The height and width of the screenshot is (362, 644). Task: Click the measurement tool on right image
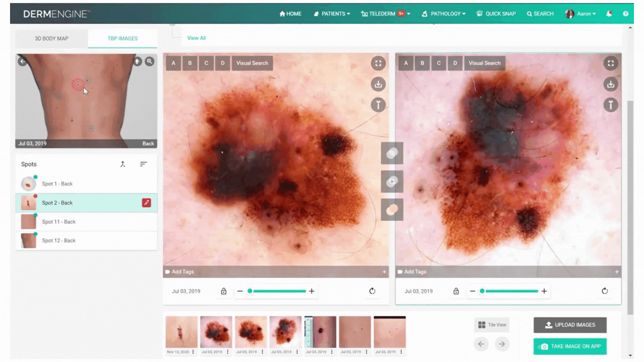coord(610,105)
